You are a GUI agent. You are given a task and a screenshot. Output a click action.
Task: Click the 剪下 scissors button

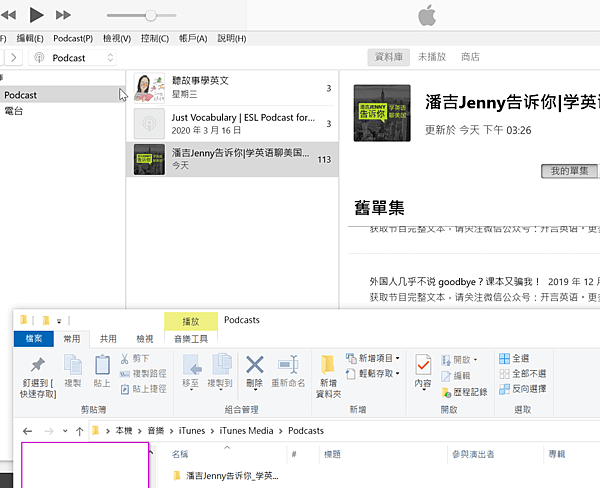(135, 359)
